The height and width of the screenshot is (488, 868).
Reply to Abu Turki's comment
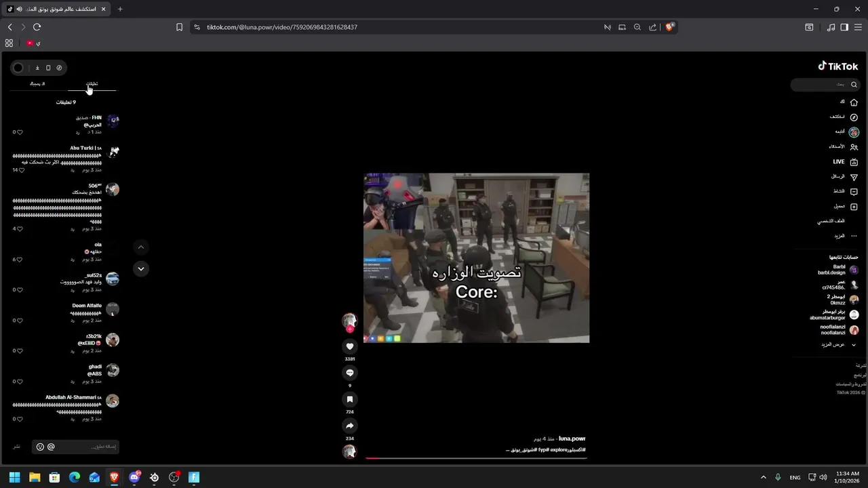pos(73,170)
